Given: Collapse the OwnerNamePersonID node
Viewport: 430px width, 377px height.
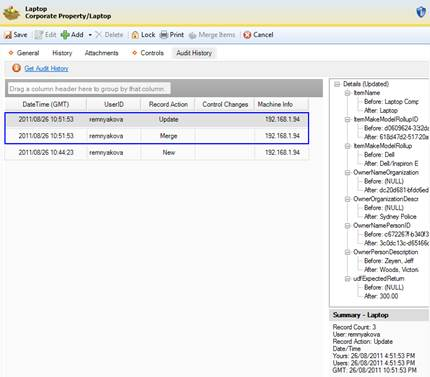Looking at the screenshot, I should 347,225.
